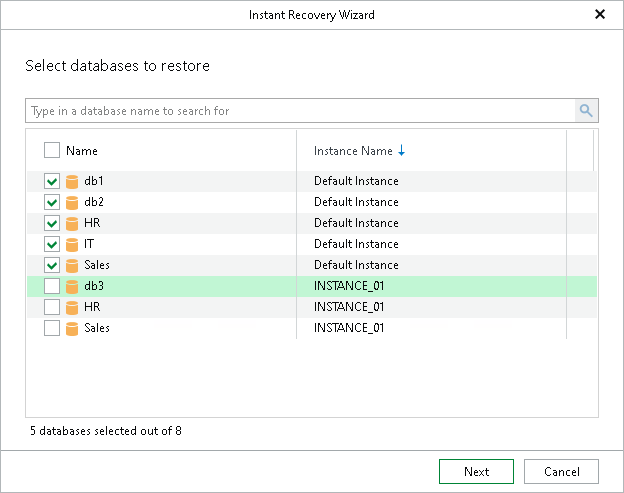Sort by the Name column header
This screenshot has height=493, width=624.
[82, 151]
